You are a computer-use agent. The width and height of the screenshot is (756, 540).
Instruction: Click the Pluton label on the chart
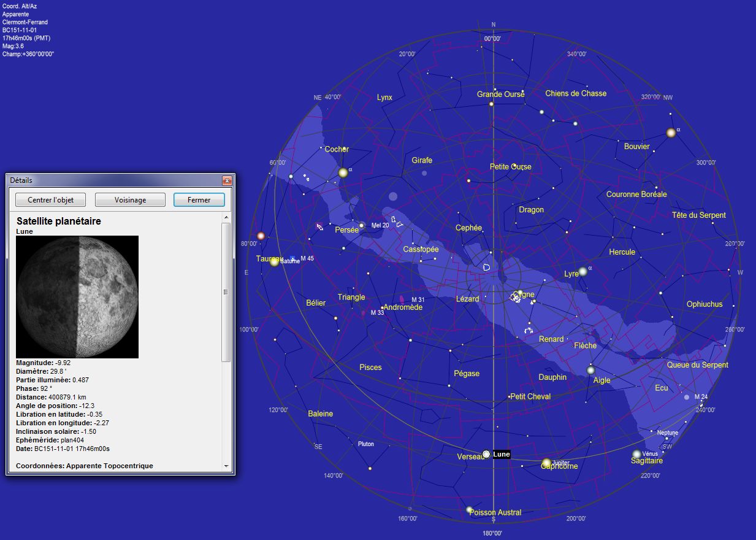click(365, 444)
